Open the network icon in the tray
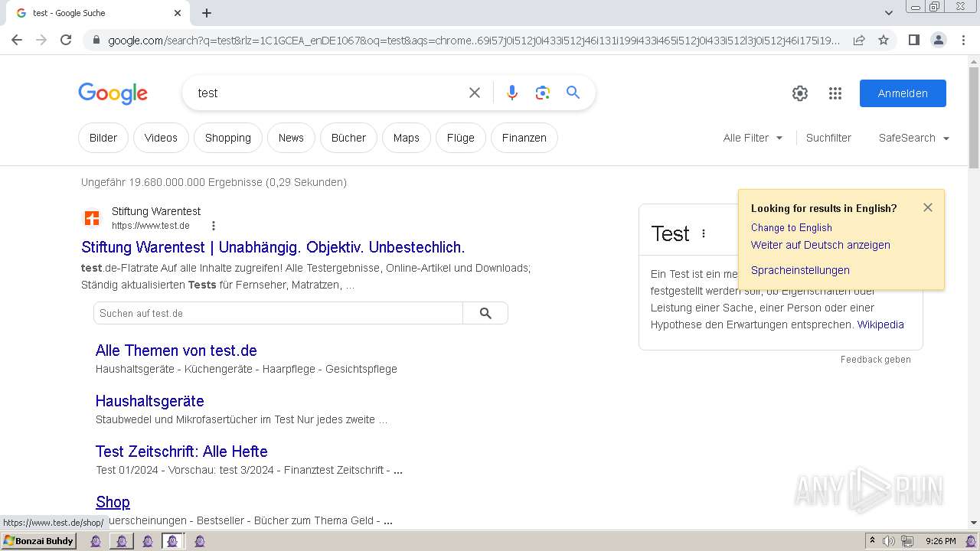 [x=907, y=541]
